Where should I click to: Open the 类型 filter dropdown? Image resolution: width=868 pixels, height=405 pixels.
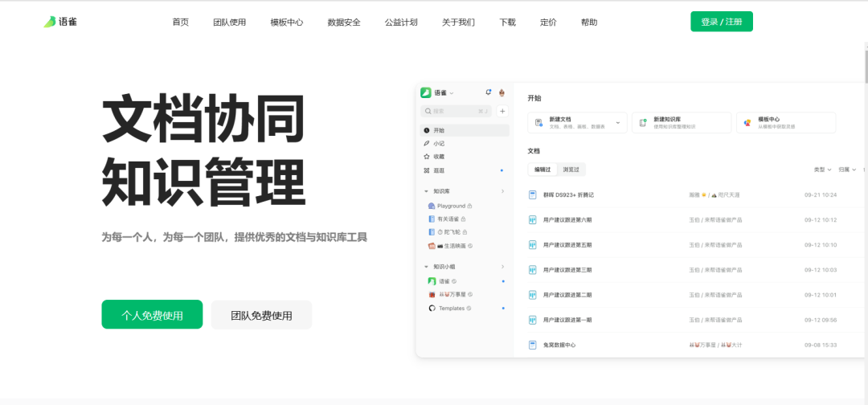point(822,170)
